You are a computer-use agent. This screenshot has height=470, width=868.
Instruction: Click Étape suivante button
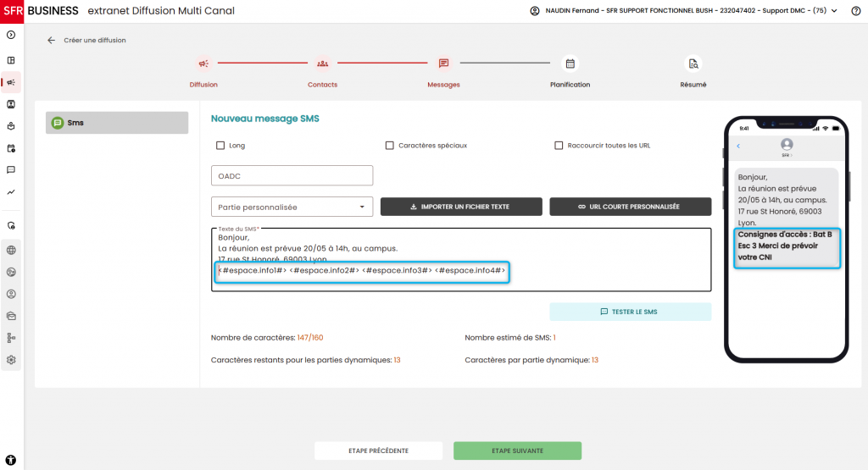518,451
